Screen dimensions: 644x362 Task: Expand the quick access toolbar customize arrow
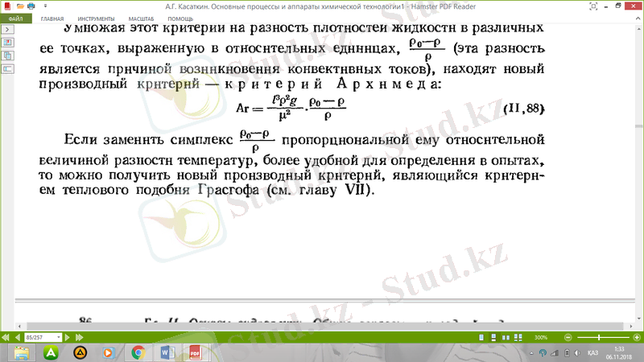pyautogui.click(x=45, y=6)
